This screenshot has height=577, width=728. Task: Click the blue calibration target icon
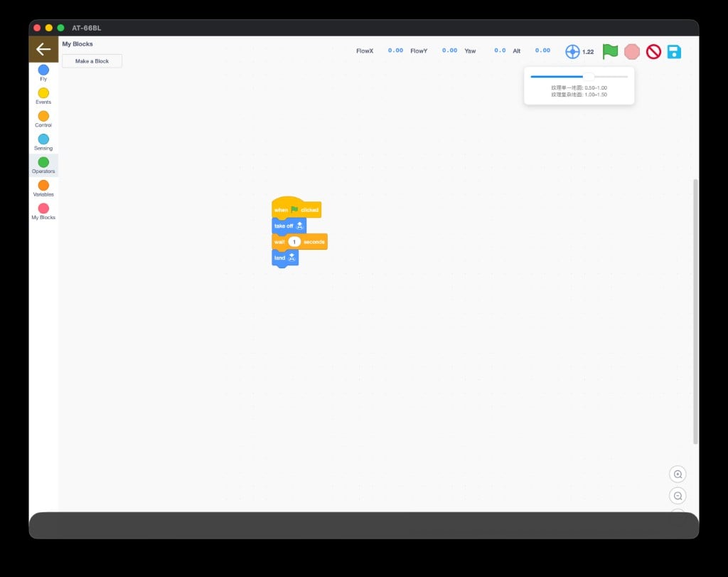point(572,51)
